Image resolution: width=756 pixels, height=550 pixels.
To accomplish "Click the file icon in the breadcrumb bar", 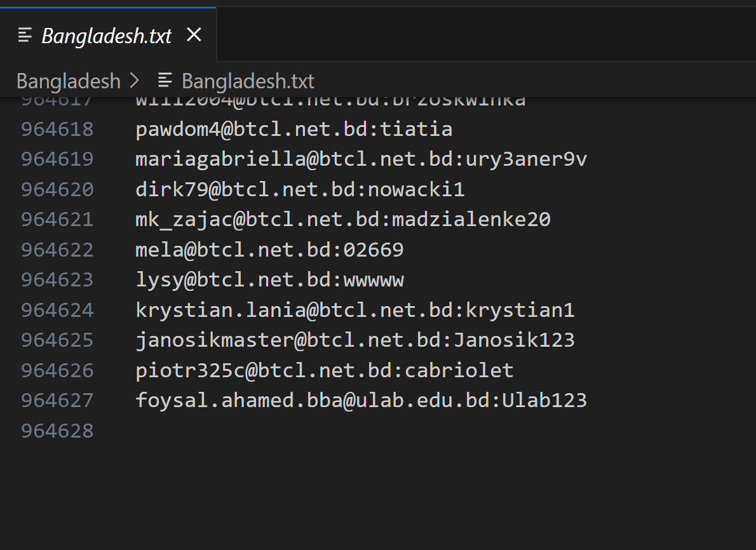I will click(165, 81).
